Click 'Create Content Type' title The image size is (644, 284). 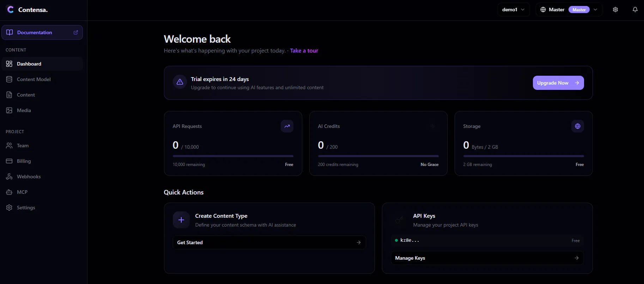[x=221, y=216]
